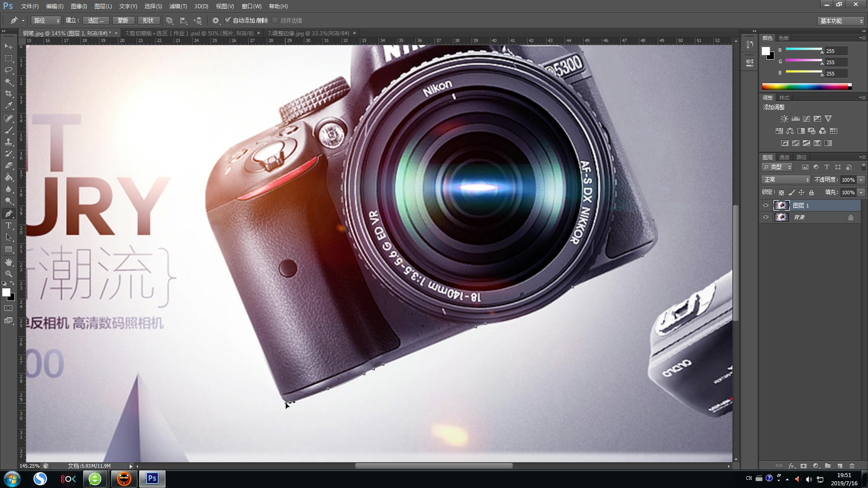Open the Pen tool preset picker arrow
Screen dimensions: 868x488
pyautogui.click(x=23, y=20)
